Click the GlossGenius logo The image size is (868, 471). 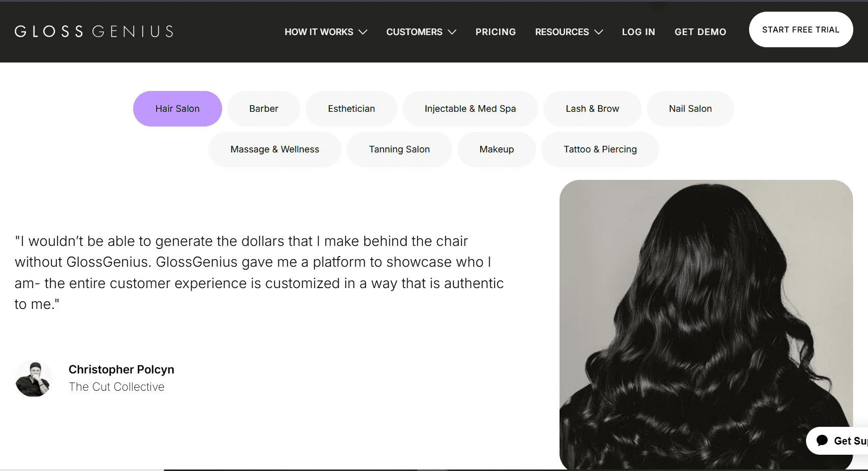(x=94, y=32)
